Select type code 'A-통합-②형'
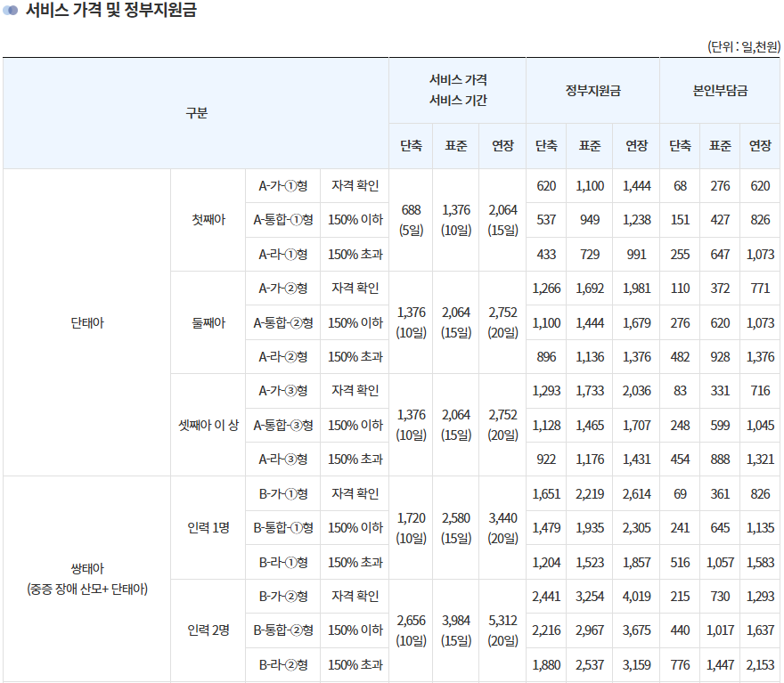Image resolution: width=784 pixels, height=683 pixels. coord(283,322)
